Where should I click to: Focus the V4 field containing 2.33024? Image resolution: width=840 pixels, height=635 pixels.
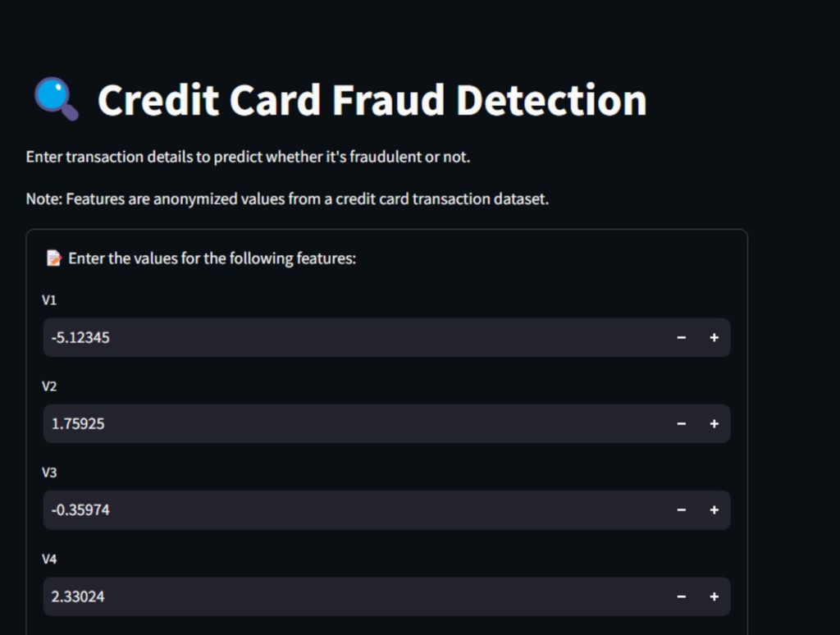coord(353,596)
